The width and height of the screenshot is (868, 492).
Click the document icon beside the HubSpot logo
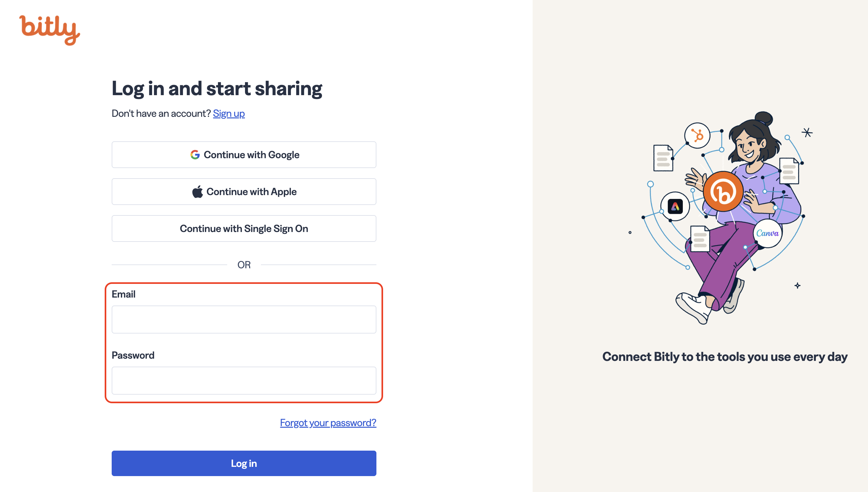[663, 158]
